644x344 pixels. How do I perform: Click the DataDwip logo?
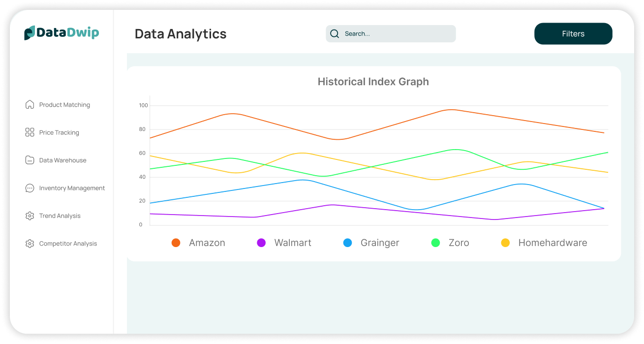[61, 33]
